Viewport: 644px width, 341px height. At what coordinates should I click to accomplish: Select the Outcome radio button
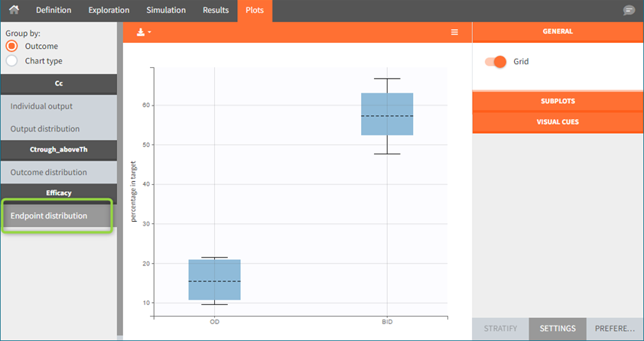(11, 47)
